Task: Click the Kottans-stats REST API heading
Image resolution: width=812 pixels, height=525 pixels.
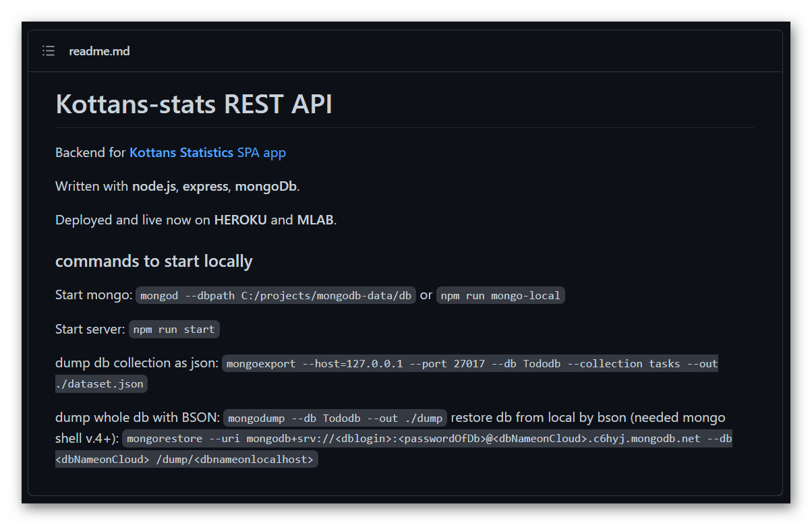Action: click(x=194, y=104)
